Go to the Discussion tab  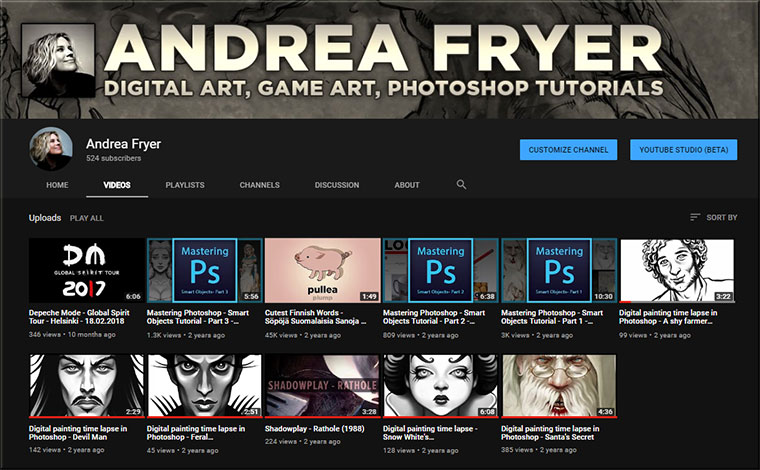tap(336, 185)
